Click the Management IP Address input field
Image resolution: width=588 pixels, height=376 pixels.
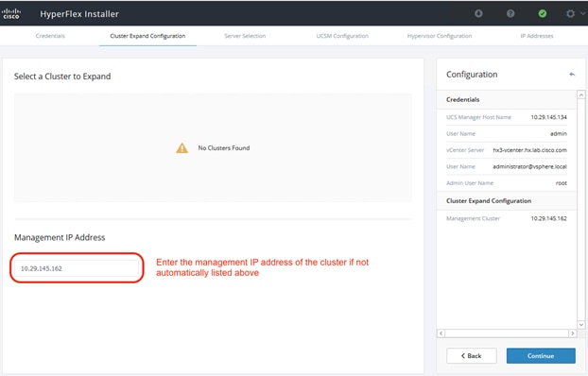tap(77, 268)
